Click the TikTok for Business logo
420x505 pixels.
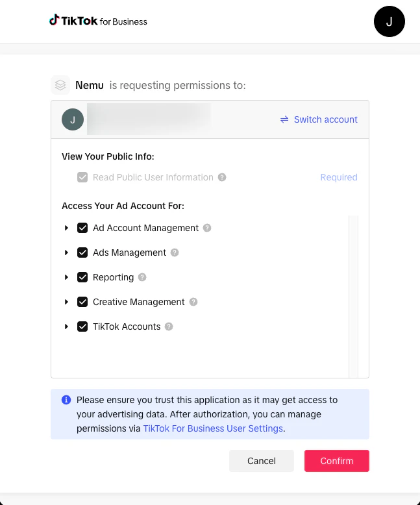coord(98,21)
